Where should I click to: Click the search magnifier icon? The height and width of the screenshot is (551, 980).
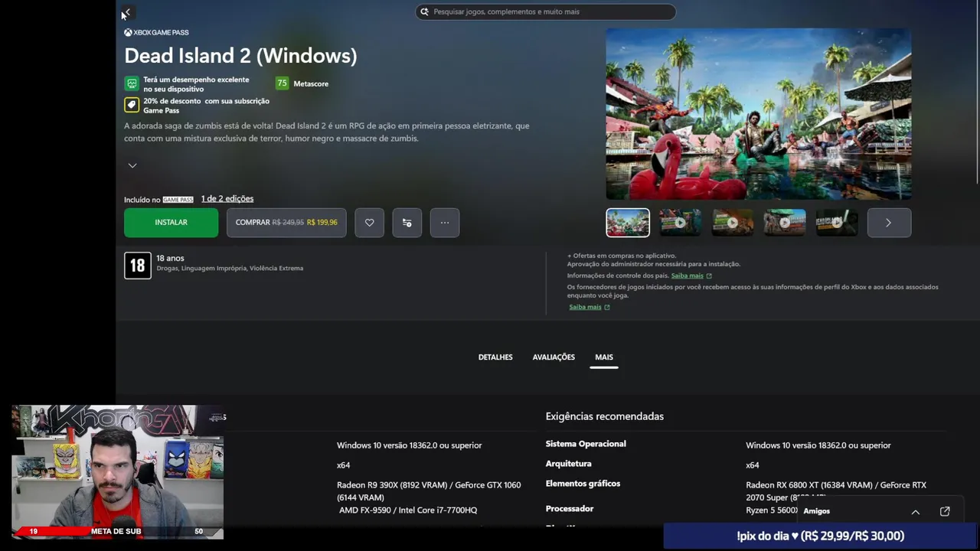[x=425, y=11]
